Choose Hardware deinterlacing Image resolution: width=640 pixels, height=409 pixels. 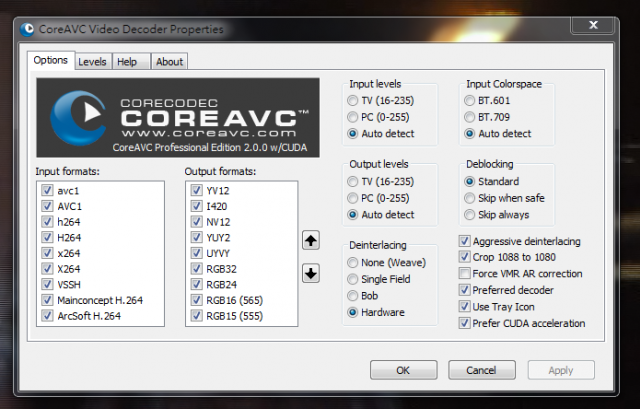tap(353, 312)
